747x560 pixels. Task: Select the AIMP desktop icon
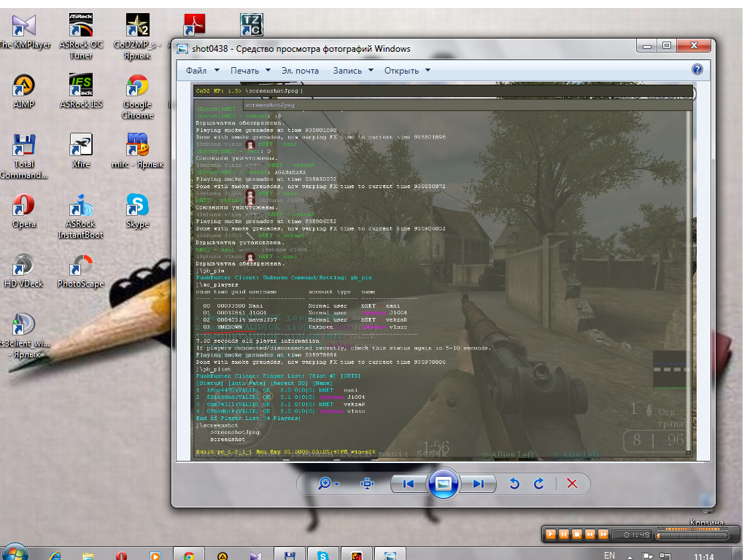point(24,91)
